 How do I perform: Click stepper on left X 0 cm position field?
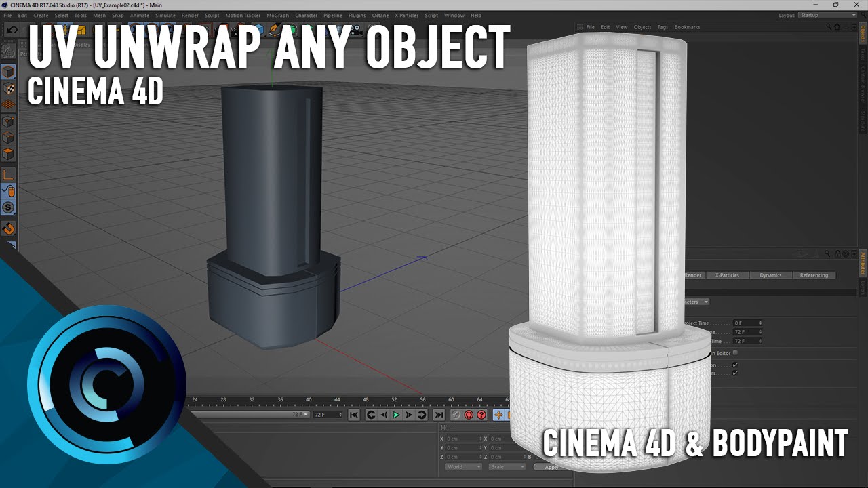click(479, 439)
